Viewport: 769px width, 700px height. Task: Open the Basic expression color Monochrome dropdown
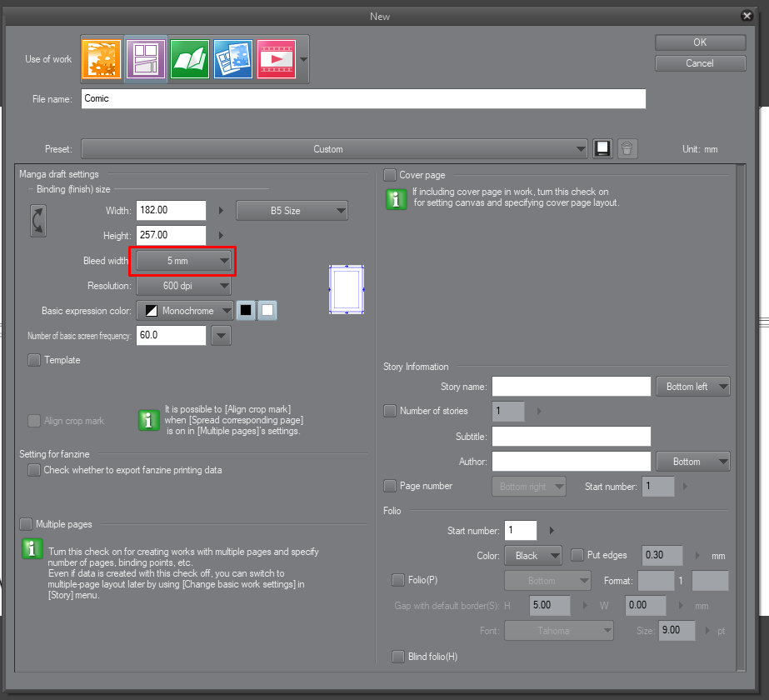tap(184, 311)
